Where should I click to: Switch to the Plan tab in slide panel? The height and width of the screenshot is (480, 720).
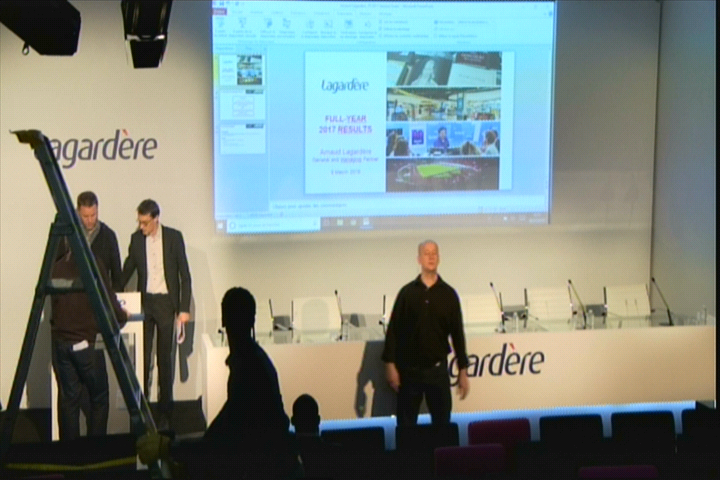coord(248,49)
